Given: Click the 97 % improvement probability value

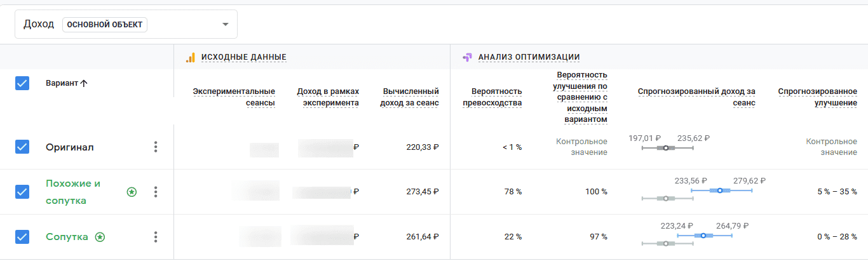Looking at the screenshot, I should 598,237.
